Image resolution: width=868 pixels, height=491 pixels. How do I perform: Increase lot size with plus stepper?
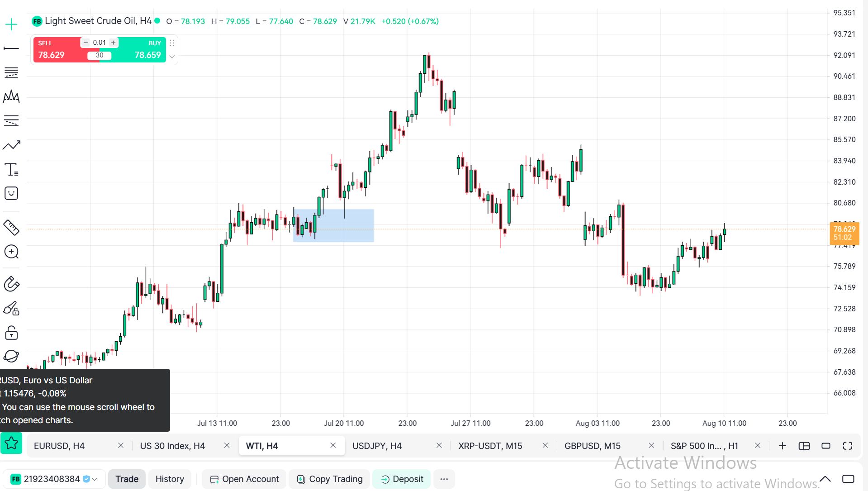point(113,43)
